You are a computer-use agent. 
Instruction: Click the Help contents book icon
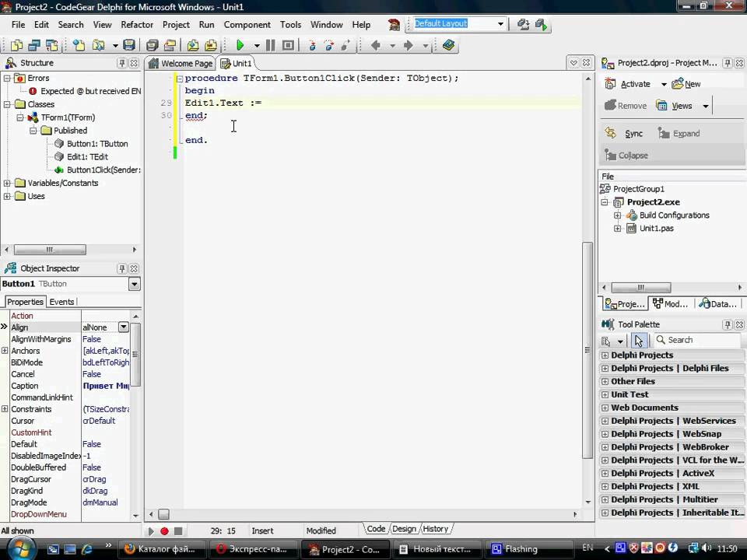point(448,45)
